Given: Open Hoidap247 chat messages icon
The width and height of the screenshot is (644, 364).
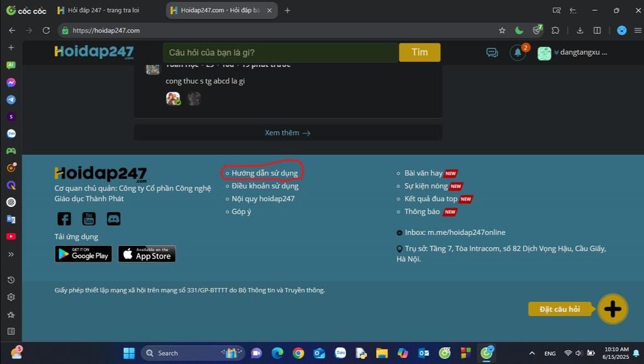Looking at the screenshot, I should (492, 53).
